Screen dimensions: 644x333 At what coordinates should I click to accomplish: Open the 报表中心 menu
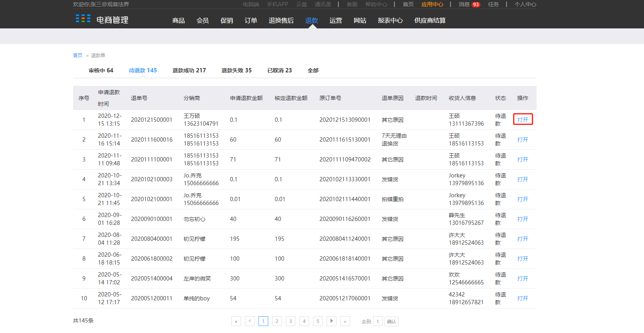click(390, 20)
